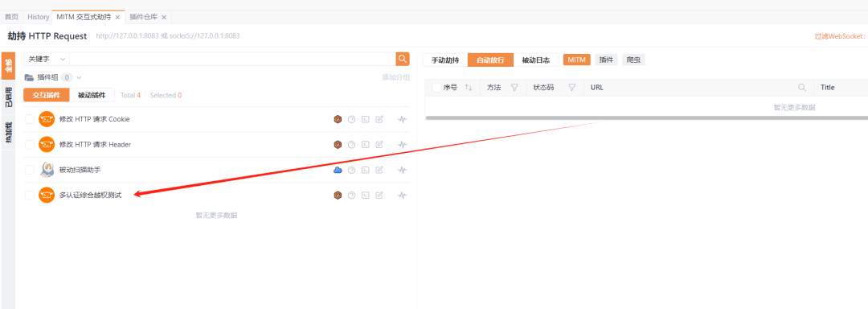Click the 修改 HTTP 请求 Cookie plugin name
Screen dimensions: 868x309
(95, 119)
